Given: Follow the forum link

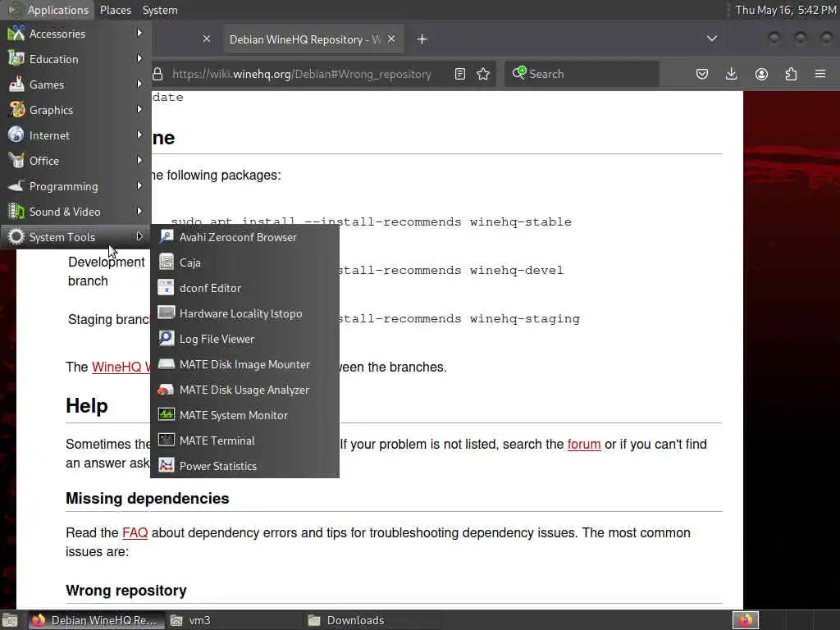Looking at the screenshot, I should (x=584, y=444).
